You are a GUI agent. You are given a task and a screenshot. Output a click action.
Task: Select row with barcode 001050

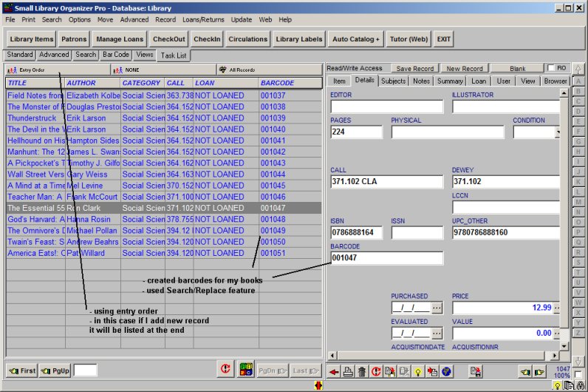(x=164, y=242)
